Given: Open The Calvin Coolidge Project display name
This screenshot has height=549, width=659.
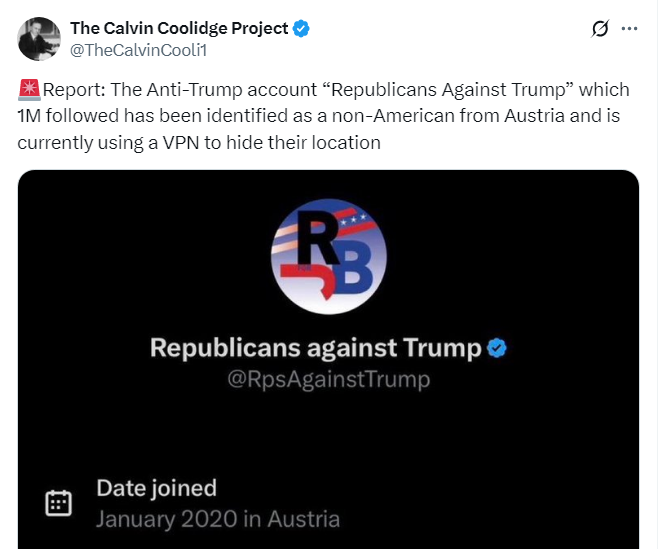Looking at the screenshot, I should click(179, 28).
